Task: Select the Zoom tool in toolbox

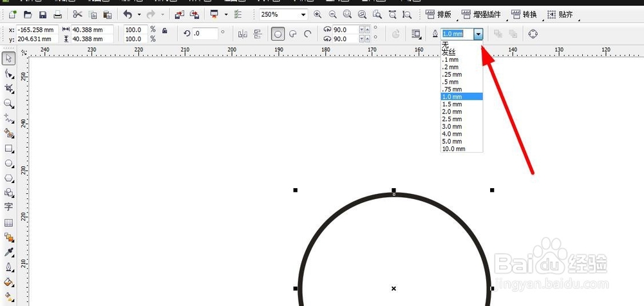Action: (9, 103)
